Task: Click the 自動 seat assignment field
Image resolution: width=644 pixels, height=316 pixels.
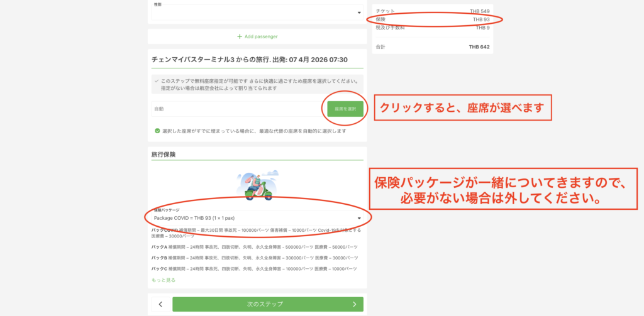Action: click(238, 109)
